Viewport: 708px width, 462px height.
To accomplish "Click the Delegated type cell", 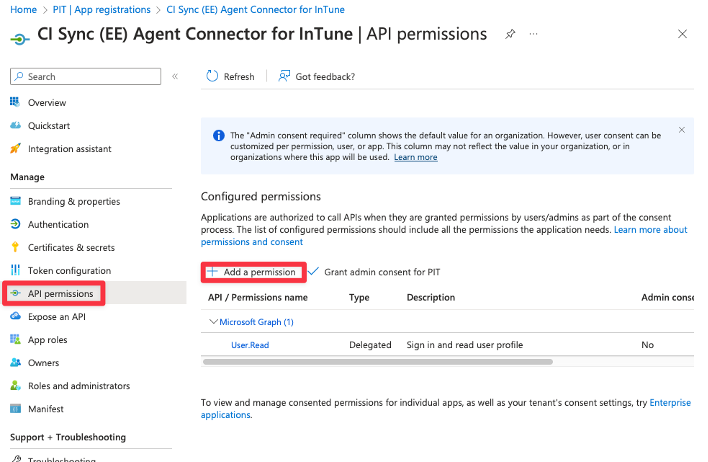I will 370,345.
